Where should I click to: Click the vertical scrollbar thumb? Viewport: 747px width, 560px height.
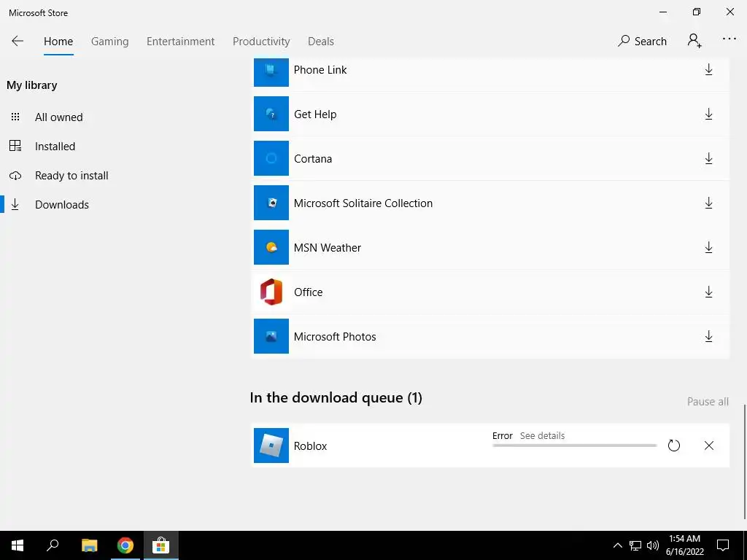(x=745, y=462)
